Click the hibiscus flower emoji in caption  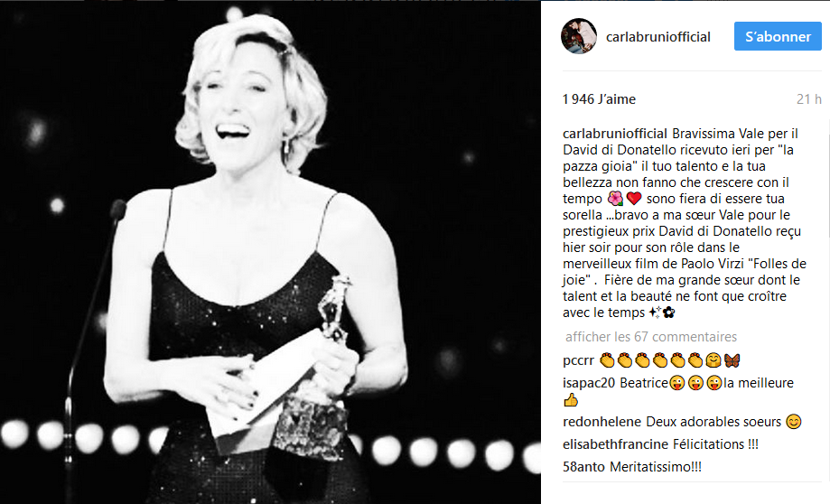pos(615,199)
